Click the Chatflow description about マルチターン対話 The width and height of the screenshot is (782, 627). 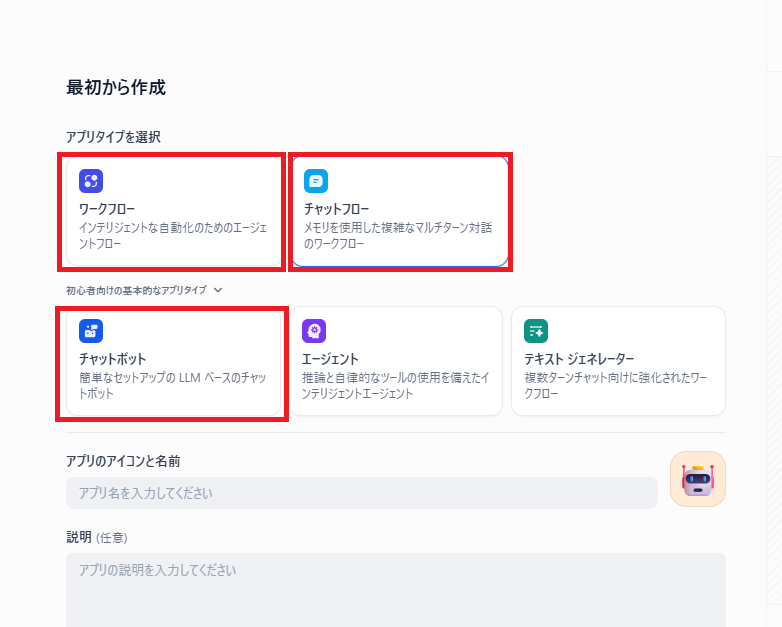[x=398, y=235]
